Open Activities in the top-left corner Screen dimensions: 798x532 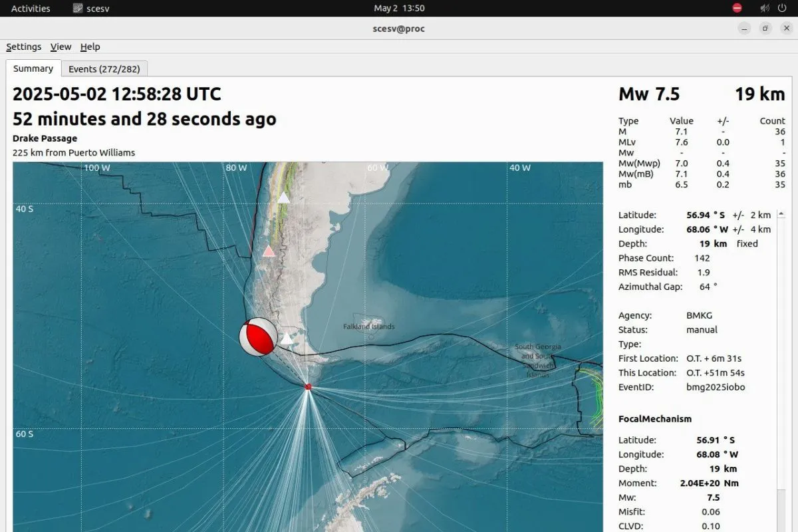click(x=30, y=8)
